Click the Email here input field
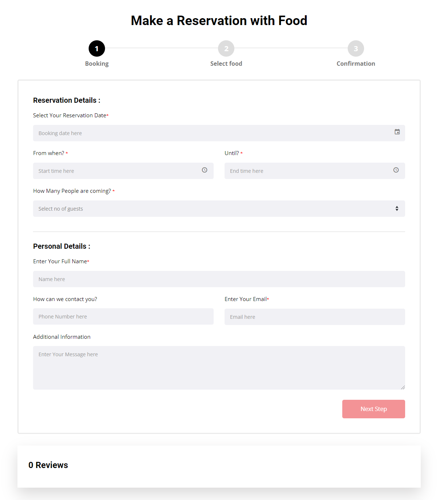Viewport: 448px width, 500px height. pyautogui.click(x=315, y=316)
